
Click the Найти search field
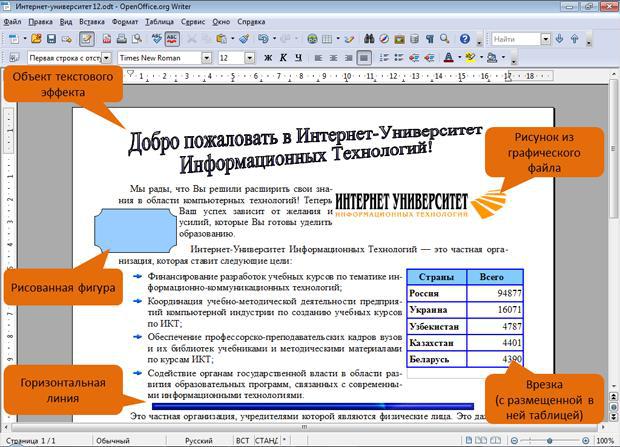point(516,39)
